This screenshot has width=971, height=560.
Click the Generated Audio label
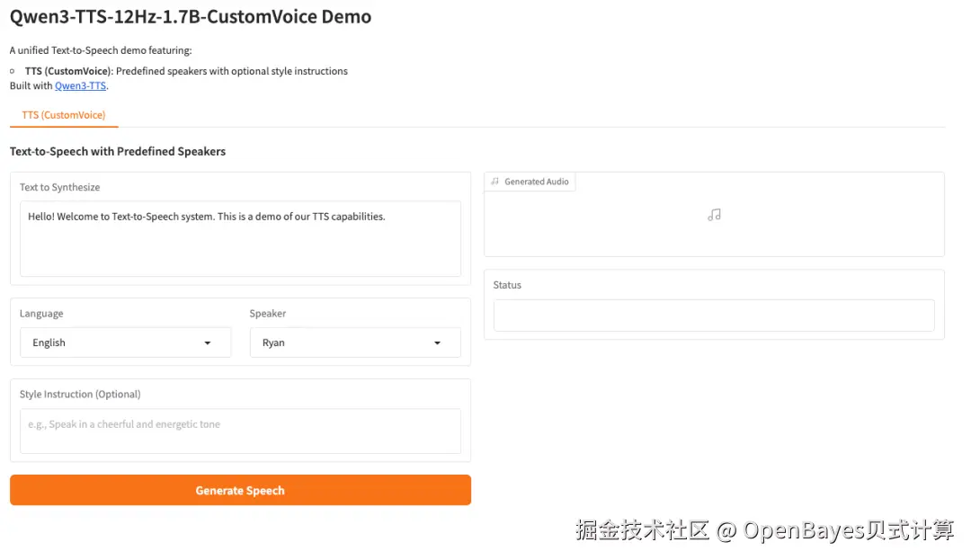pos(537,182)
